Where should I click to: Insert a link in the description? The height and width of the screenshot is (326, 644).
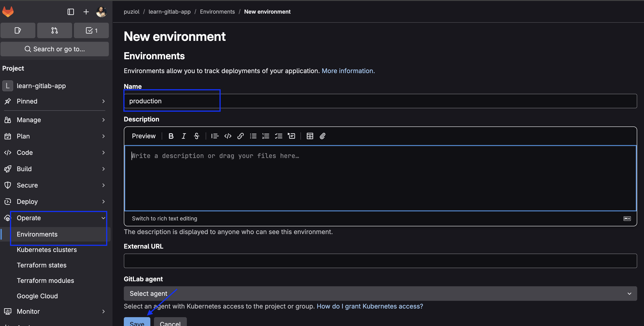click(x=241, y=136)
